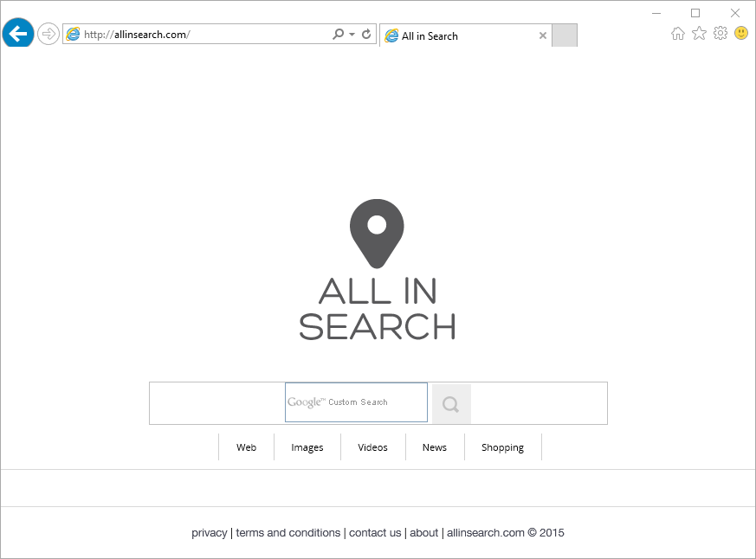Click the Google Custom Search input field

pyautogui.click(x=356, y=402)
